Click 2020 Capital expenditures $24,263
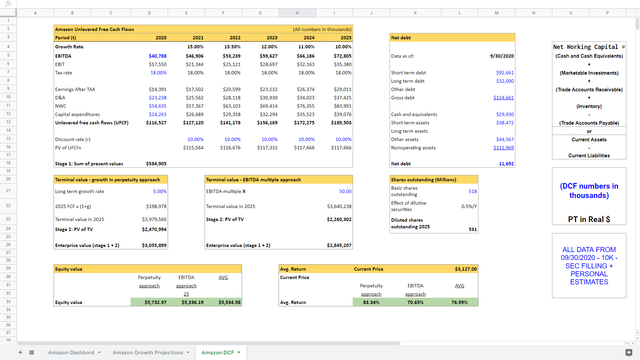This screenshot has height=360, width=640. pos(158,114)
